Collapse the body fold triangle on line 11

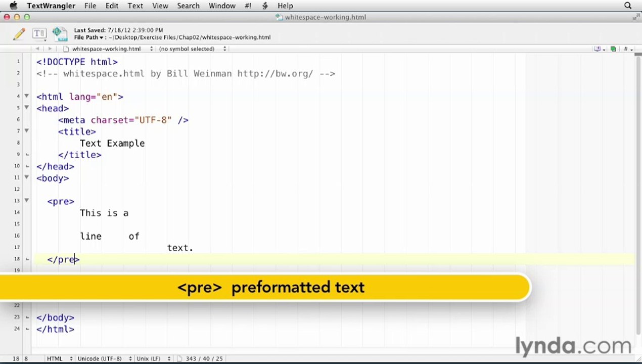(x=26, y=177)
